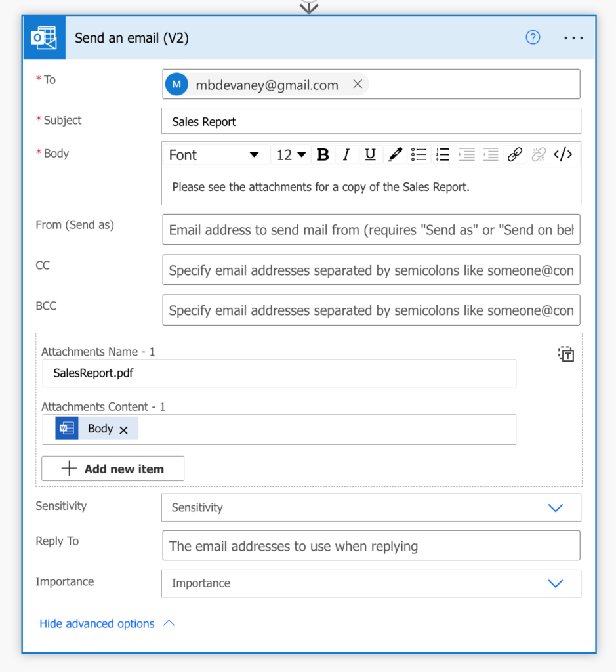Open the insert link tool
The width and height of the screenshot is (616, 672).
pyautogui.click(x=515, y=154)
